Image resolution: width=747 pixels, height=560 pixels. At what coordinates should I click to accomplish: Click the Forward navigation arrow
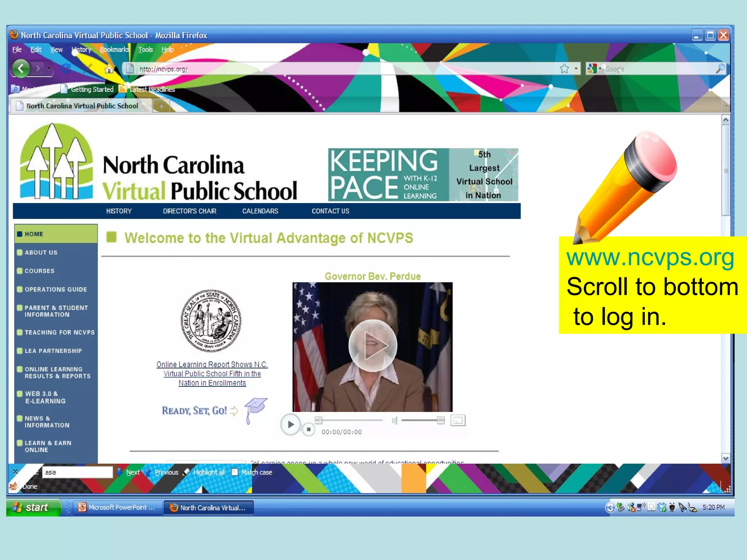pyautogui.click(x=38, y=68)
